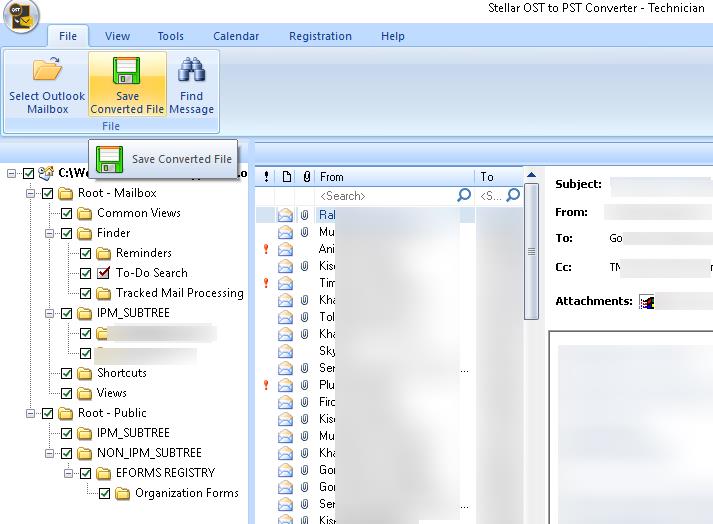The height and width of the screenshot is (524, 713).
Task: Open Select Outlook Mailbox tool
Action: (47, 85)
